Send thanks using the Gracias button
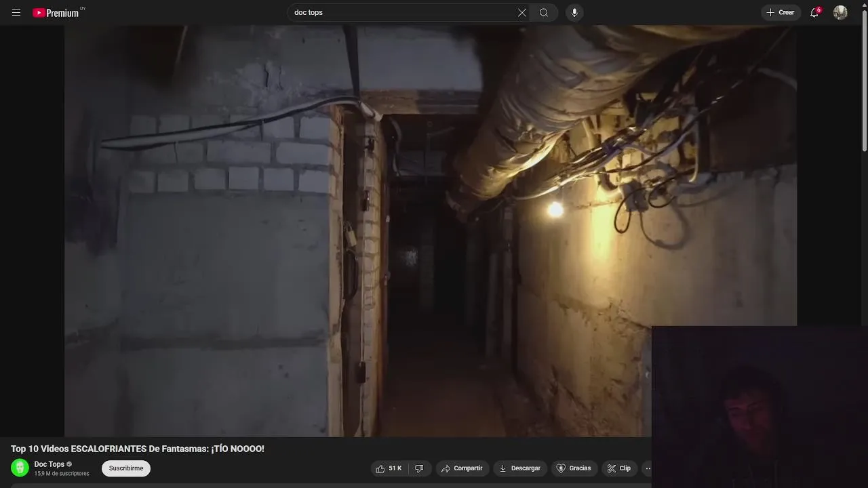868x488 pixels. (574, 468)
